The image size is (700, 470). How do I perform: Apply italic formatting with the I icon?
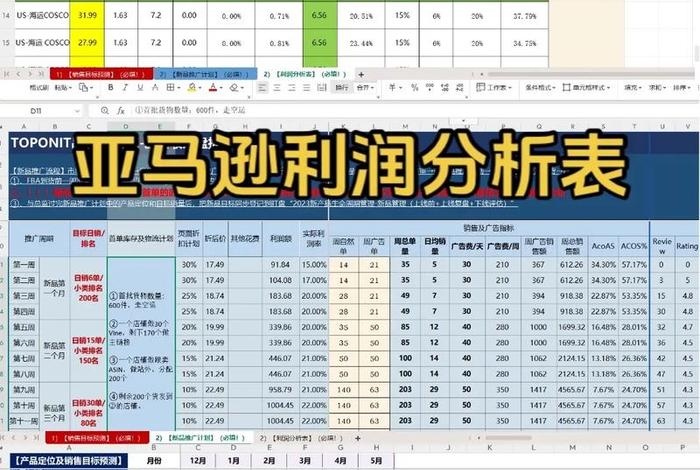click(x=125, y=87)
